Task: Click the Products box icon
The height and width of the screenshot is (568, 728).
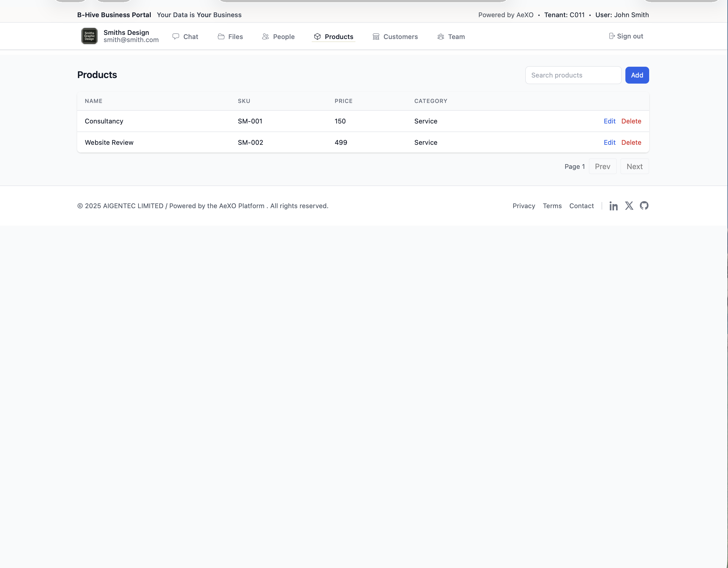Action: pos(317,36)
